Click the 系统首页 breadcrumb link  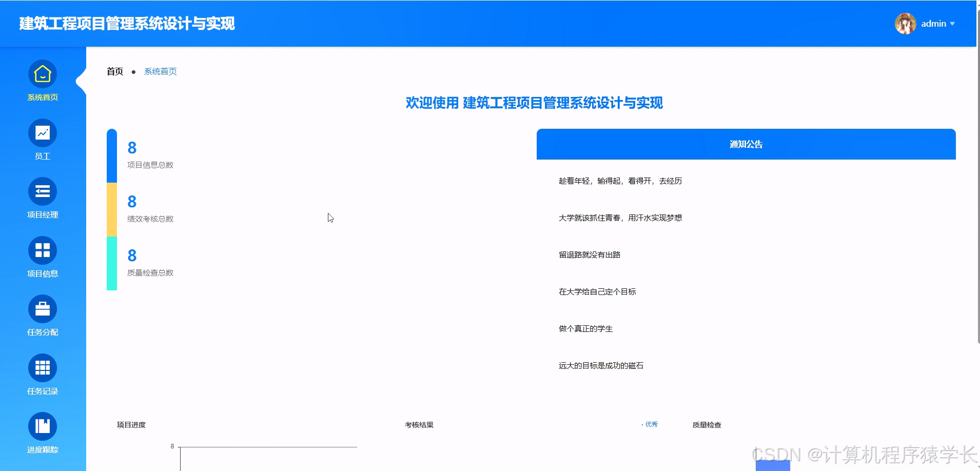click(x=161, y=71)
